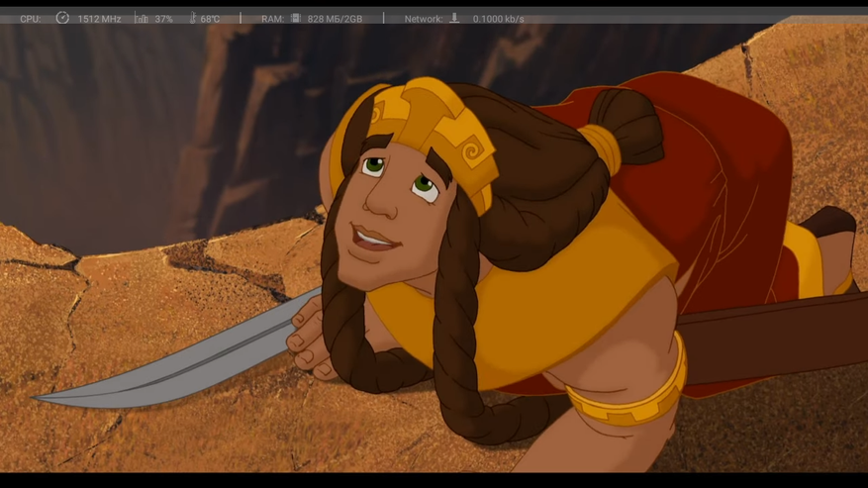Click the CPU load bar chart icon
This screenshot has height=488, width=868.
pyautogui.click(x=142, y=19)
